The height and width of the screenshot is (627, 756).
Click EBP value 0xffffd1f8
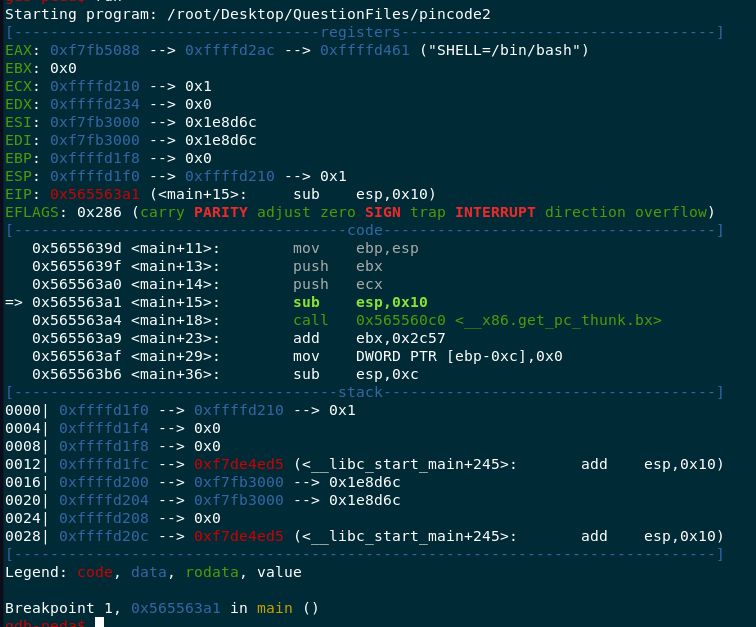[x=95, y=158]
